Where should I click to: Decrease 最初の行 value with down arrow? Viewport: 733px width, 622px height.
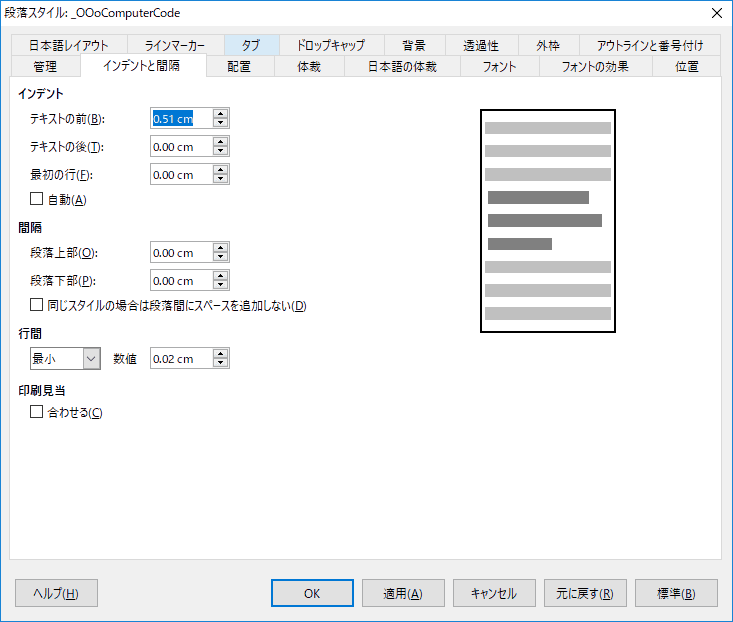(221, 179)
